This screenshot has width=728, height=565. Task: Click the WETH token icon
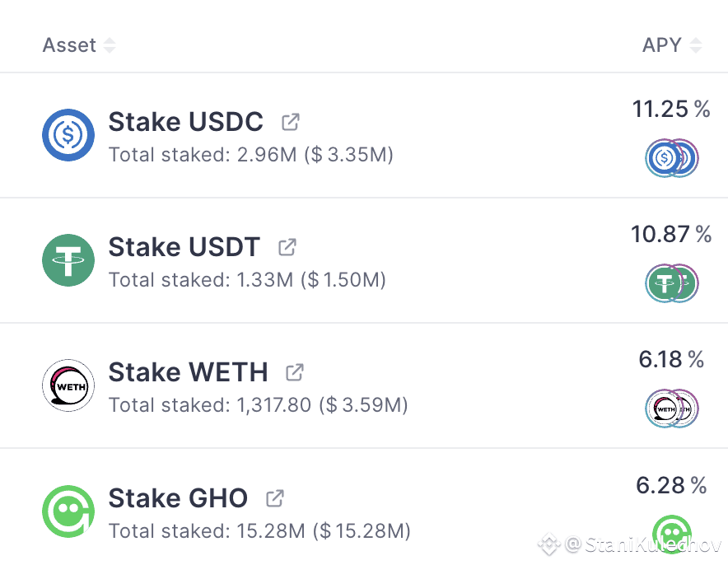click(68, 385)
